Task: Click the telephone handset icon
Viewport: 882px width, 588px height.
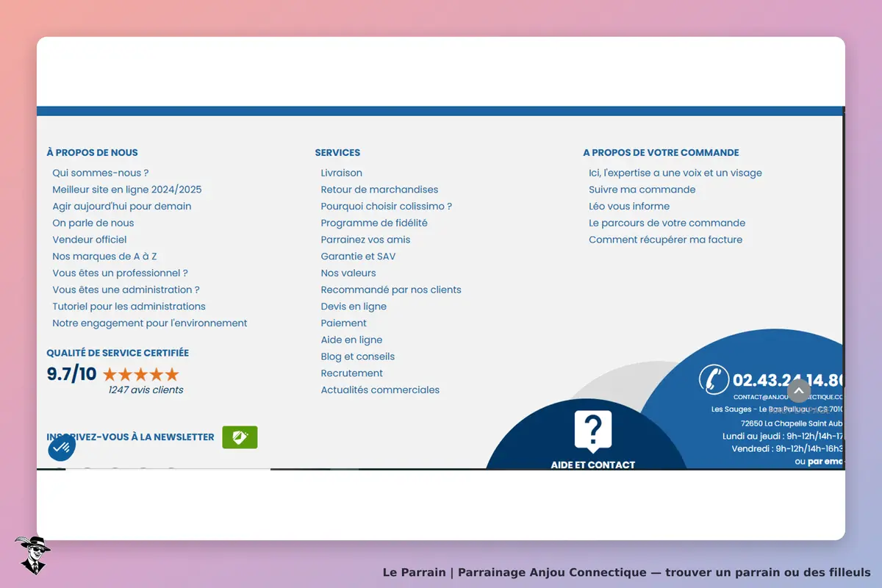Action: pyautogui.click(x=713, y=380)
